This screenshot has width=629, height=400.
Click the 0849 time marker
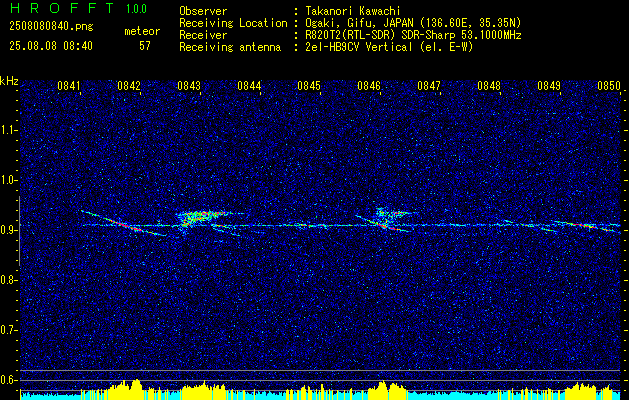click(549, 86)
